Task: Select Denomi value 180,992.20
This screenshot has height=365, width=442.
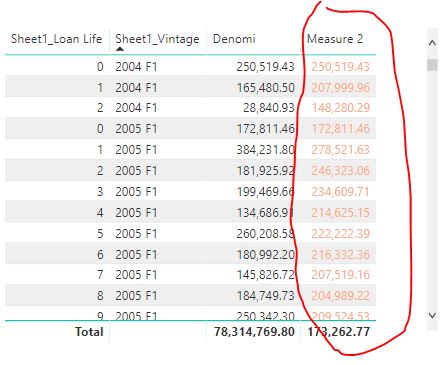Action: tap(265, 255)
